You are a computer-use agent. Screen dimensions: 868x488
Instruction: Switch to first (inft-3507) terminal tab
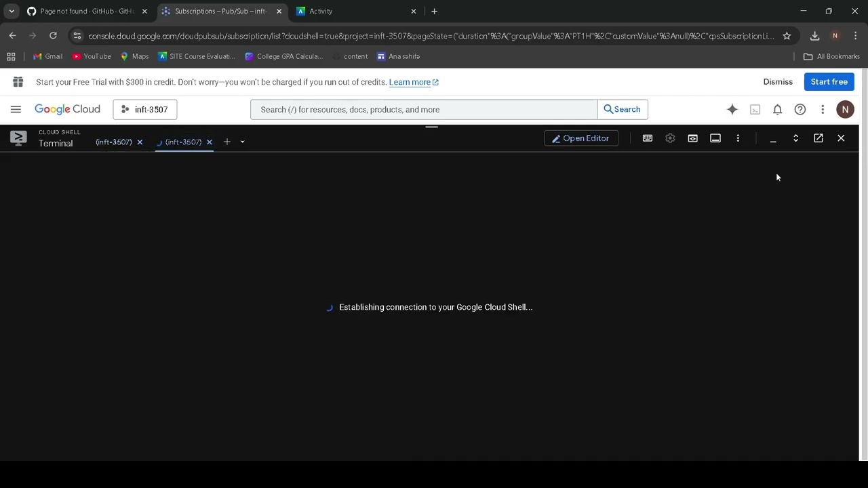(114, 142)
